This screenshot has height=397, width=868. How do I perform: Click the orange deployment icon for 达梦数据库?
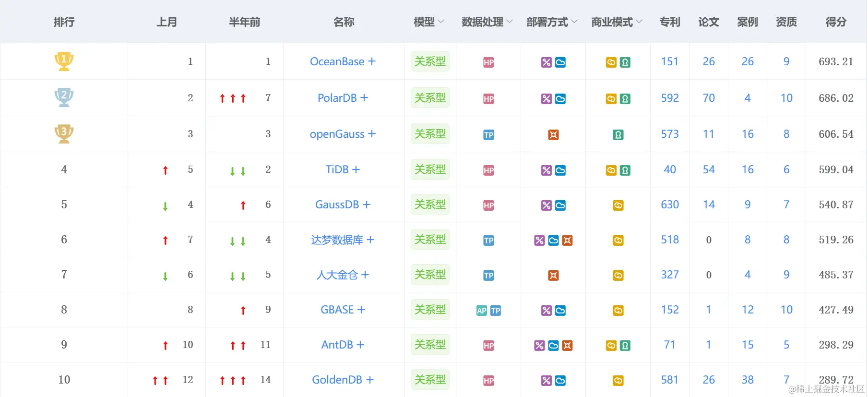click(567, 241)
